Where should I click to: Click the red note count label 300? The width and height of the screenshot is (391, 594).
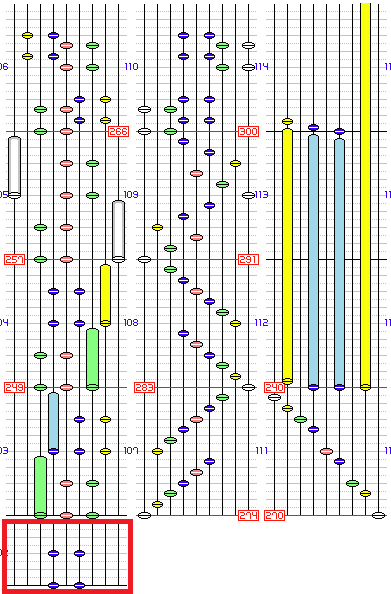[249, 131]
